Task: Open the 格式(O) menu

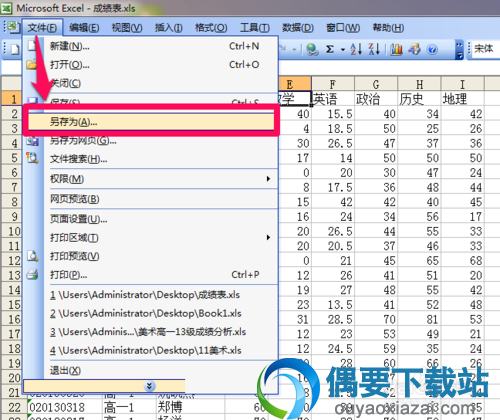Action: point(211,28)
